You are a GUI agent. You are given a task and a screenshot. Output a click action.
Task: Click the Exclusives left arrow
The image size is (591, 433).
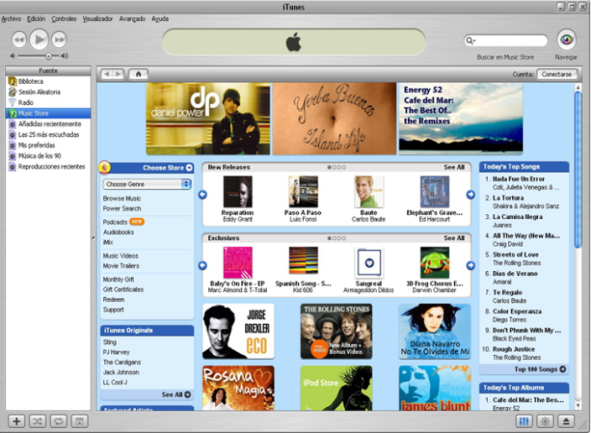203,265
